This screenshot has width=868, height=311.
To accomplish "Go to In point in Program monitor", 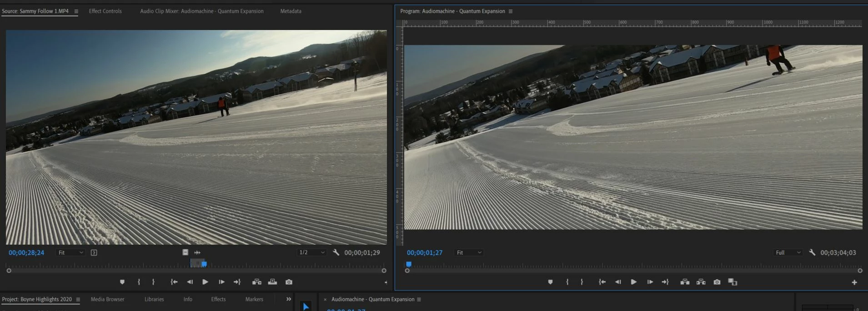I will [602, 282].
